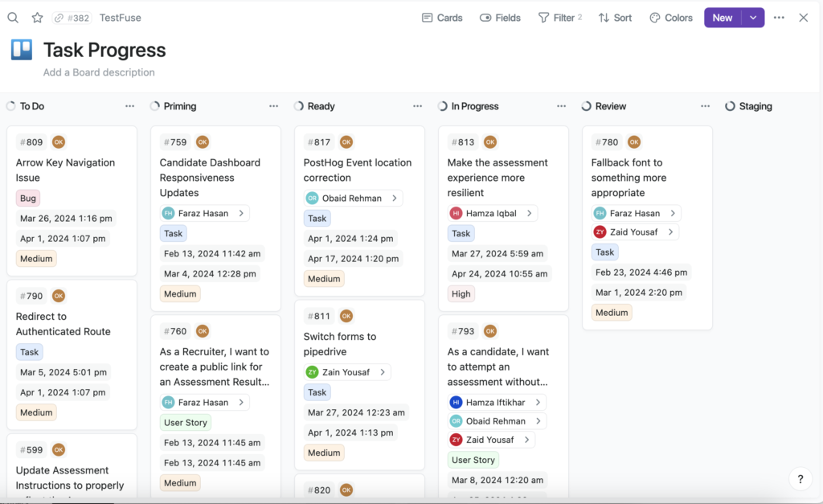Expand Hamza Iqbal chevron on card #813

529,213
